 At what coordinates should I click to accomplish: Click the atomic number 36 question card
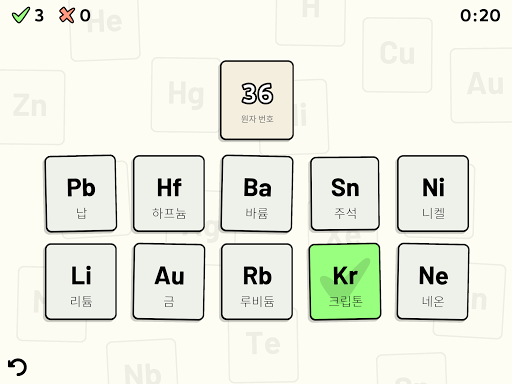[257, 100]
